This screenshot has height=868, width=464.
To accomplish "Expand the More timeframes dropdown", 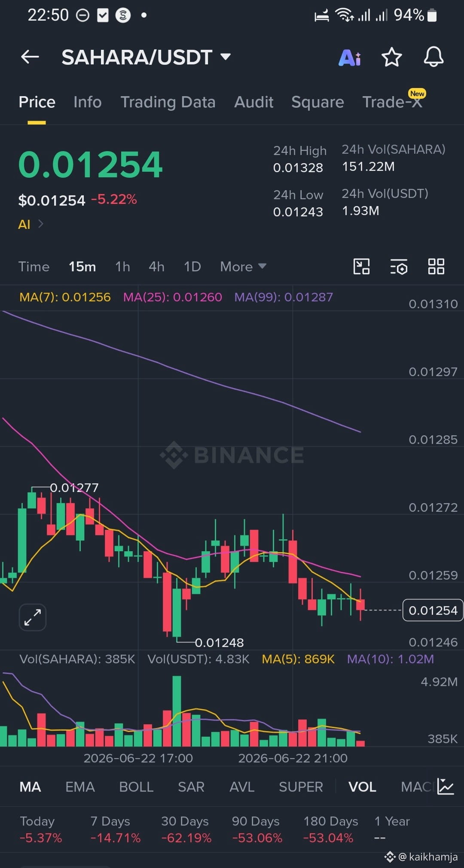I will (243, 267).
